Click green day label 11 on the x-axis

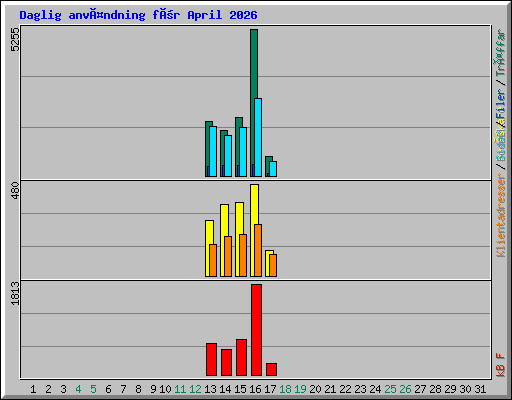coord(180,389)
